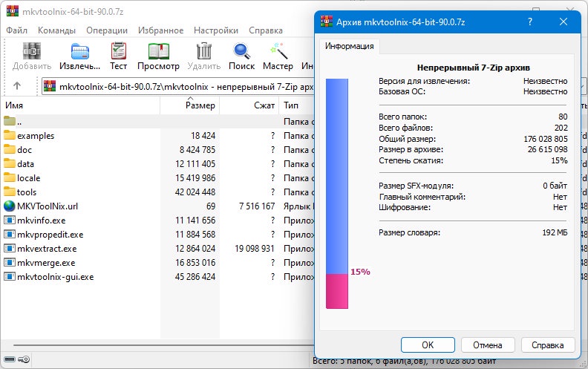Viewport: 588px width, 369px height.
Task: Click size value 8 424 785
Action: click(x=197, y=150)
